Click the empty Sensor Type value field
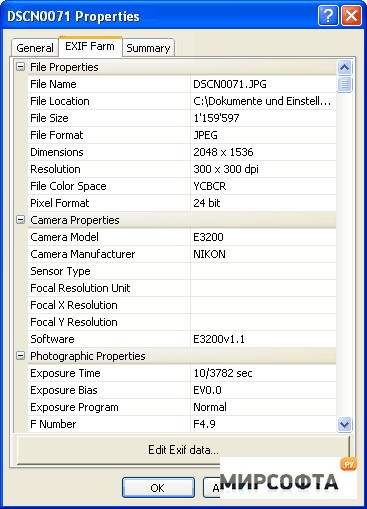Screen dimensions: 367x509 (x=263, y=271)
